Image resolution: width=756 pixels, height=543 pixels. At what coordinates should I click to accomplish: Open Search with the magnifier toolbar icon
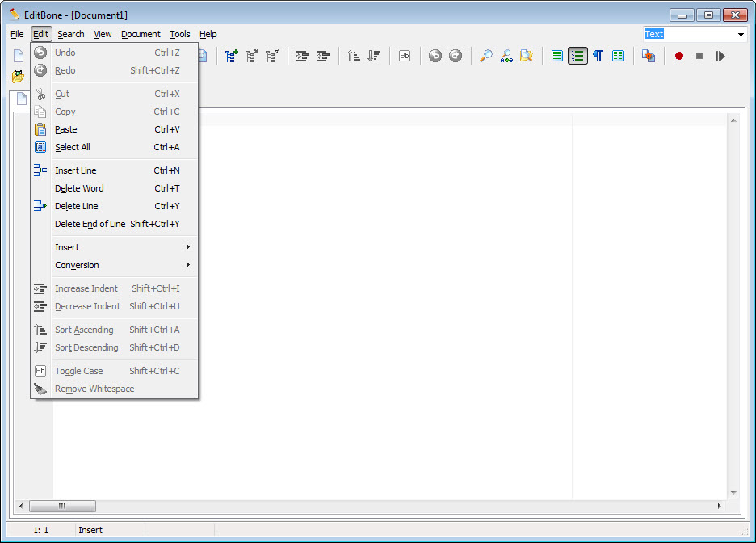pos(486,56)
